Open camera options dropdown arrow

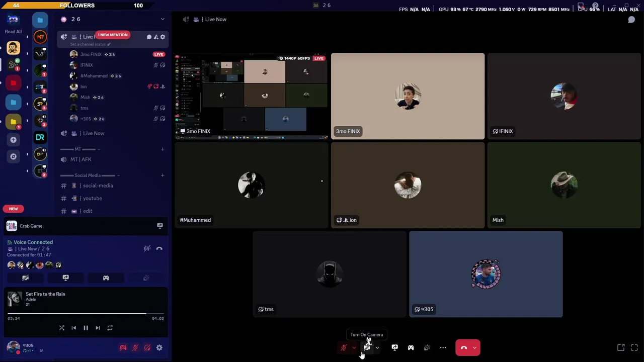click(377, 347)
